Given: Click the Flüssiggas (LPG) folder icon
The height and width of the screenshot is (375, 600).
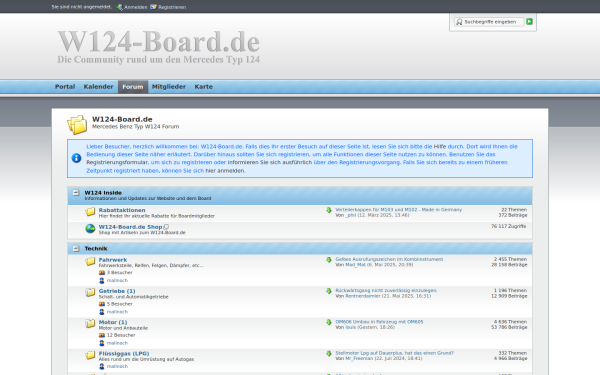Looking at the screenshot, I should tap(90, 355).
